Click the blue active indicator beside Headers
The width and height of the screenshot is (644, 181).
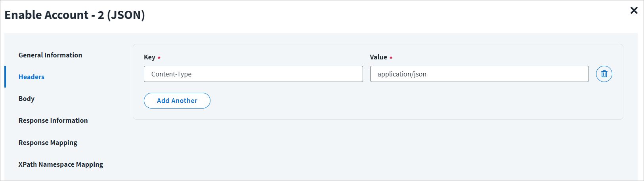(x=5, y=77)
